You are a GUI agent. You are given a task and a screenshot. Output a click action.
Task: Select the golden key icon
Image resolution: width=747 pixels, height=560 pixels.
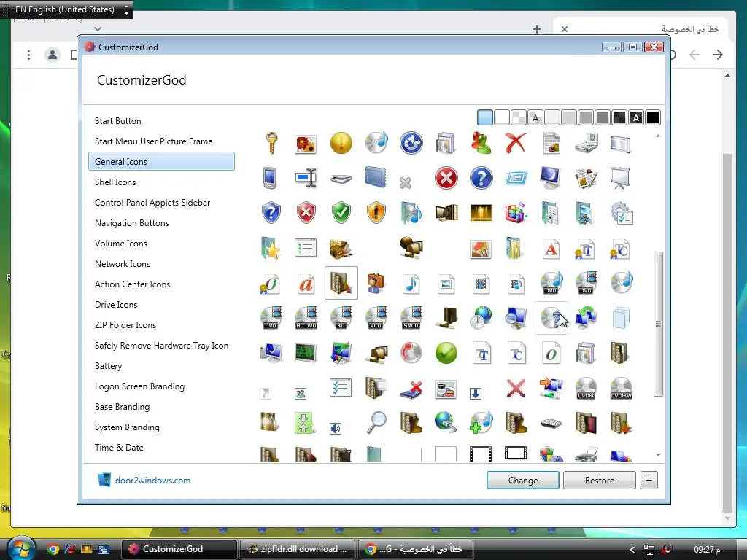coord(271,144)
